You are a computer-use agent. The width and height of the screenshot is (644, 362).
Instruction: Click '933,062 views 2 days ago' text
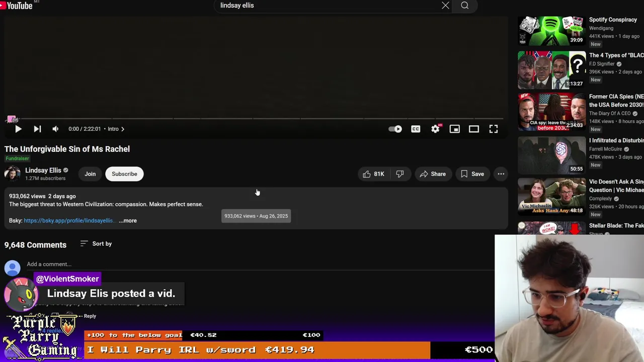point(42,197)
